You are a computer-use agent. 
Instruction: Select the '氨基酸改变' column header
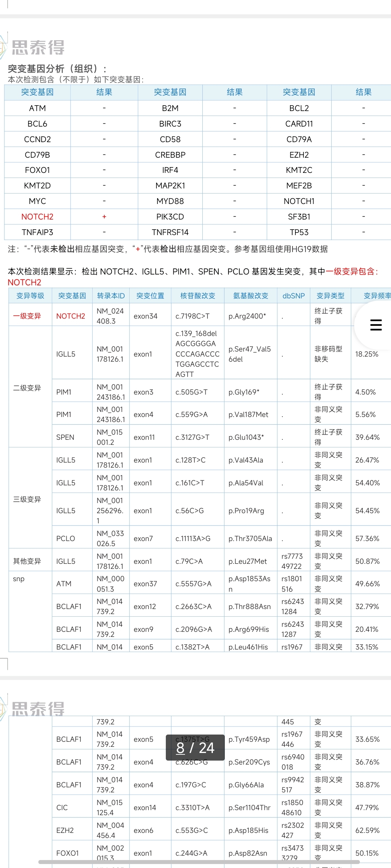click(251, 296)
